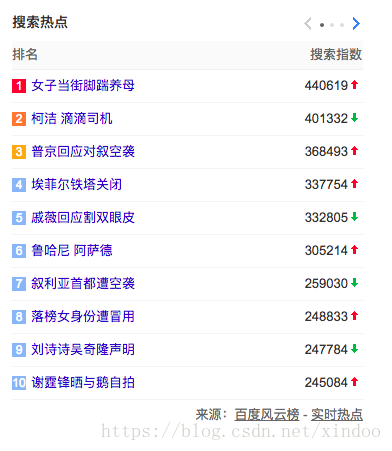Screen dimensions: 392x451
Task: Open the link 柯洁 滴滴司机
Action: 72,119
